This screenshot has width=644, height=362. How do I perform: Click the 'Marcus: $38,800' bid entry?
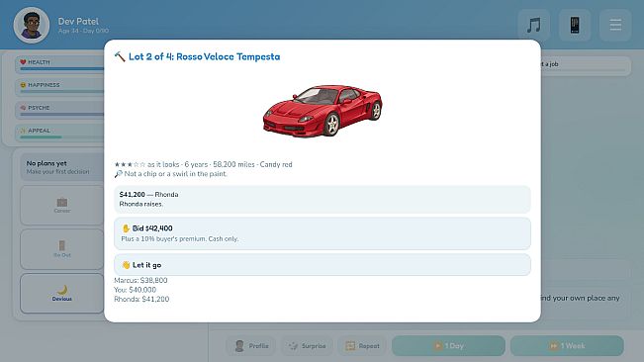coord(140,280)
